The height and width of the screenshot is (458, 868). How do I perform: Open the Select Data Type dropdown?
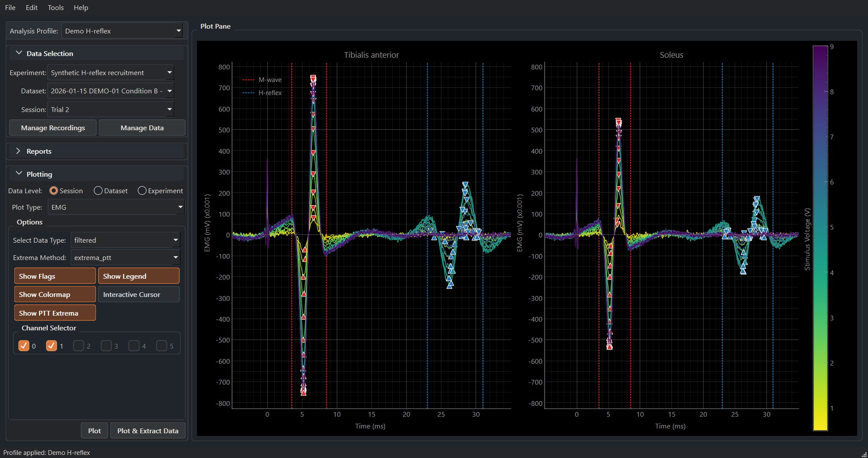tap(125, 240)
